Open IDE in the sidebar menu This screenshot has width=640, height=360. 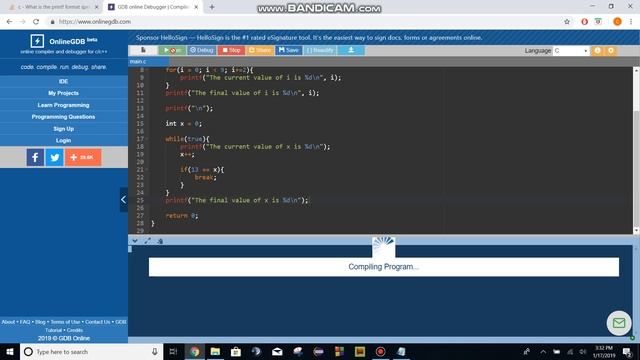pyautogui.click(x=64, y=81)
